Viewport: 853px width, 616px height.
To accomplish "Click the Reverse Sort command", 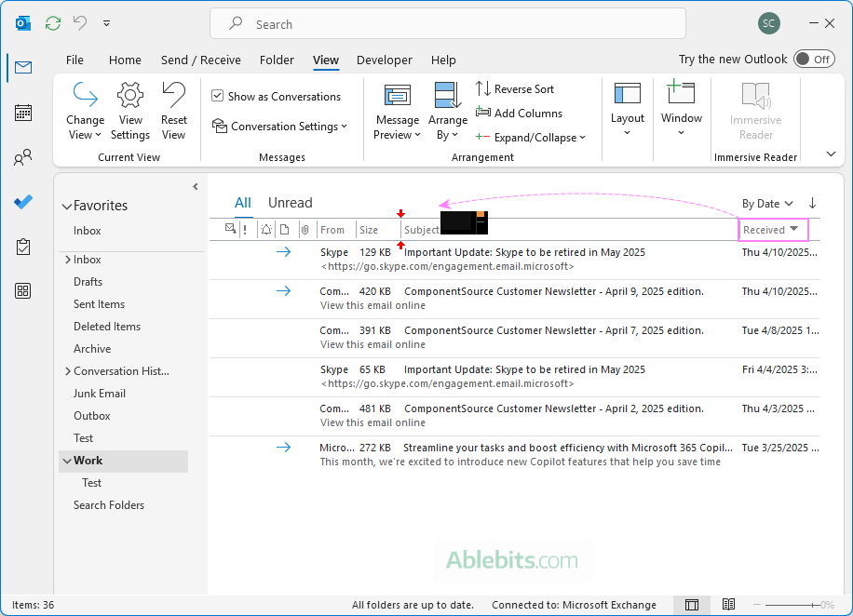I will coord(515,88).
